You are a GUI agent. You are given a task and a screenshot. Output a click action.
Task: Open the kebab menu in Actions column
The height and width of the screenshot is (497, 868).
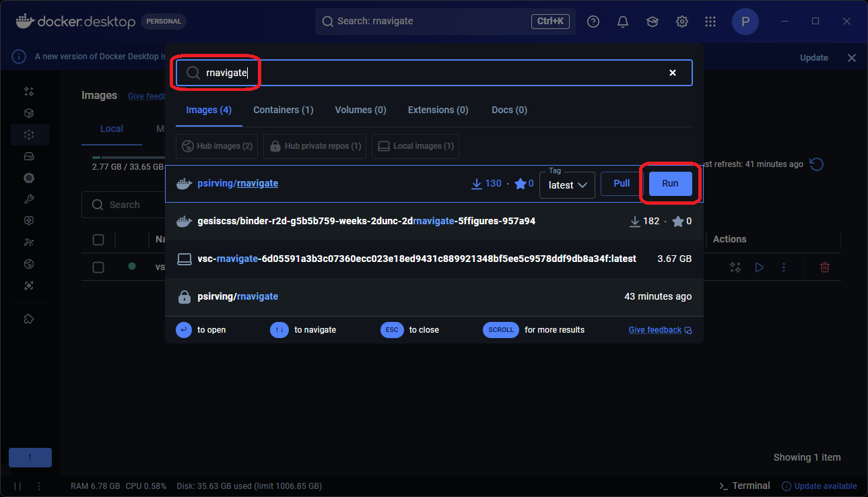[x=784, y=267]
